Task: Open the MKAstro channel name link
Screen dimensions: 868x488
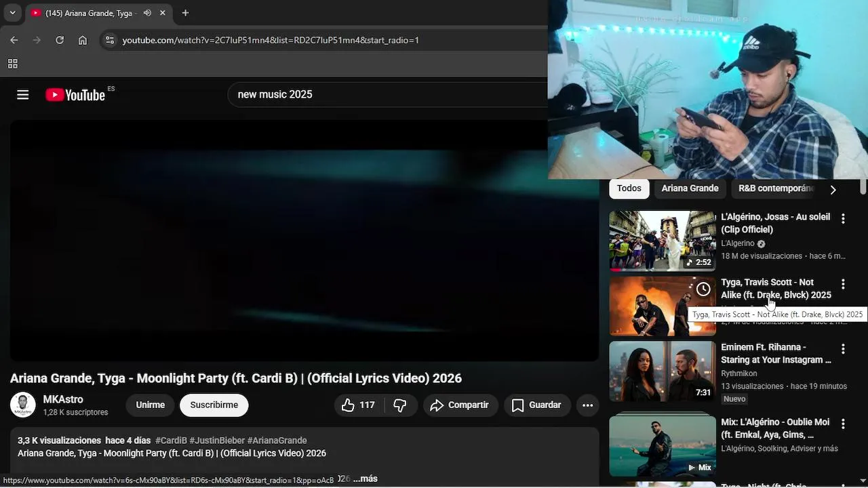Action: [x=63, y=399]
